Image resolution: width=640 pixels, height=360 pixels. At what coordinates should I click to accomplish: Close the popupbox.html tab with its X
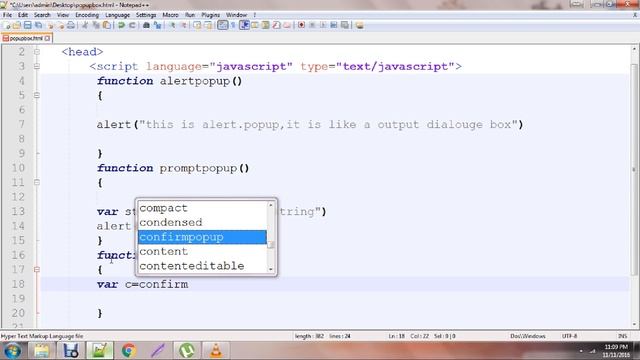(47, 38)
